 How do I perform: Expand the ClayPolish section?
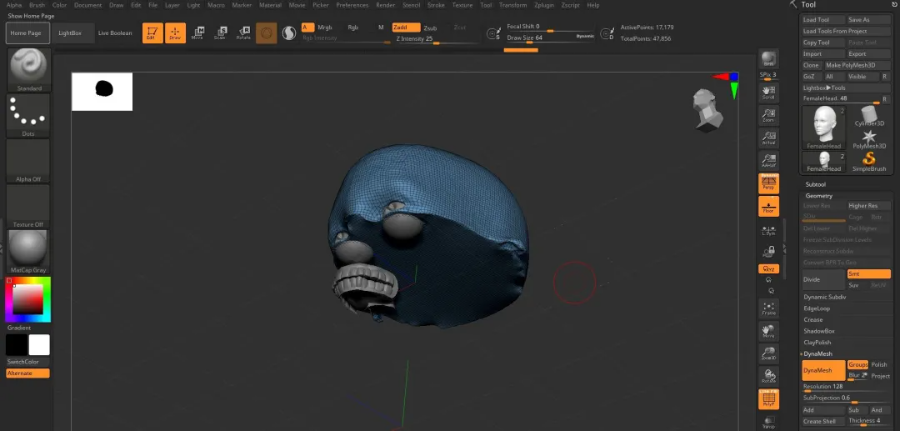coord(817,343)
